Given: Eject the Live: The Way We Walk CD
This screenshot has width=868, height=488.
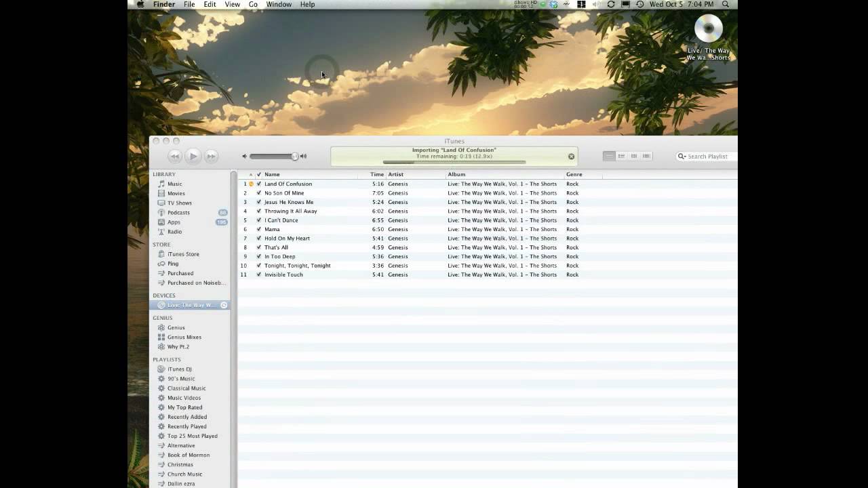Looking at the screenshot, I should [x=224, y=305].
